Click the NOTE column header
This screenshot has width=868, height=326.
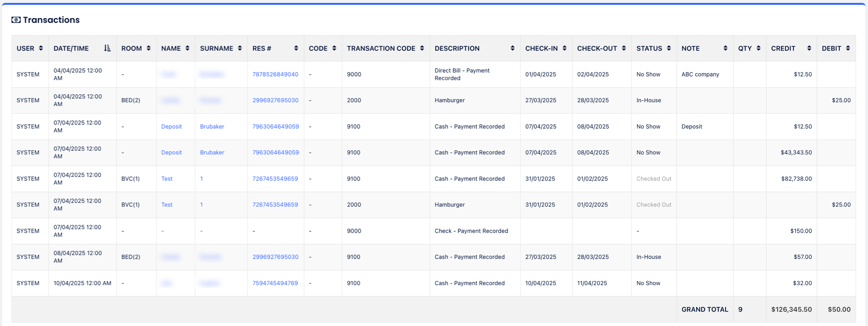[690, 48]
